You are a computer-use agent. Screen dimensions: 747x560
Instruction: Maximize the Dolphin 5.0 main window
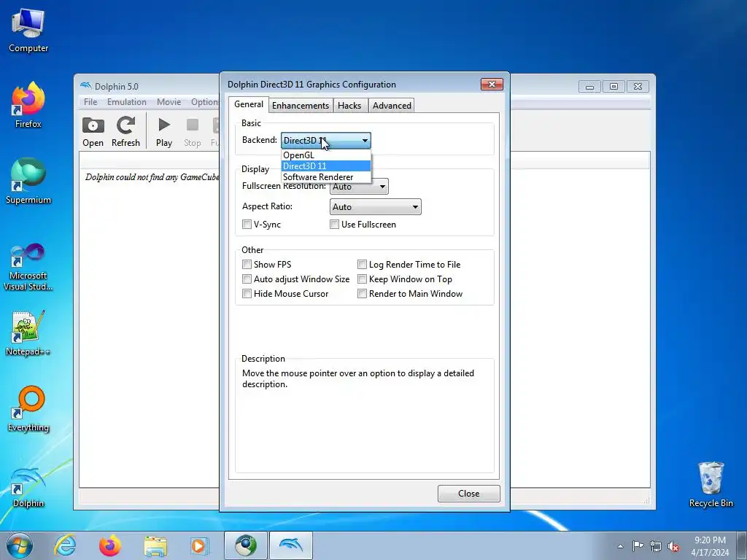pos(614,87)
